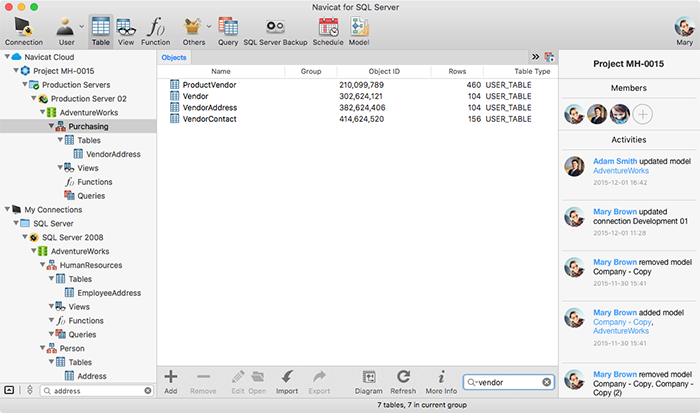Collapse the Purchasing schema node
The width and height of the screenshot is (700, 413).
point(51,126)
